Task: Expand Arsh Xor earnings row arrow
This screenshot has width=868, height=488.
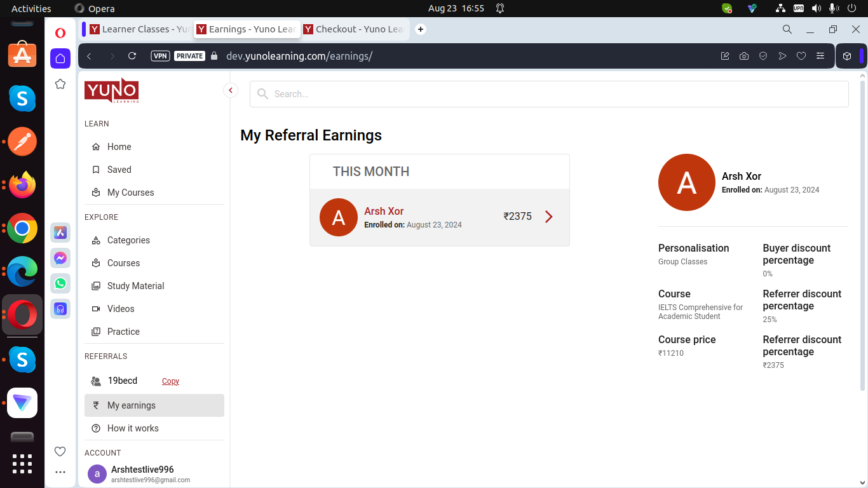Action: click(549, 217)
